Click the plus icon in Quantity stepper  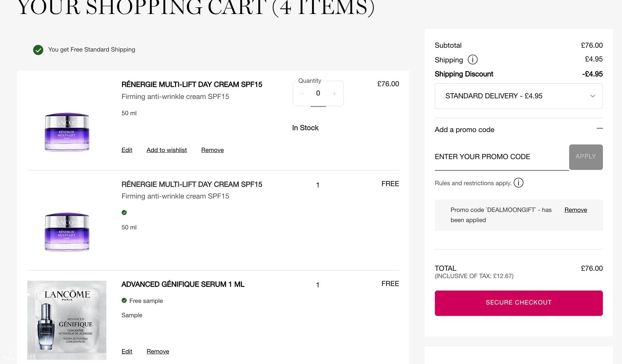tap(334, 94)
